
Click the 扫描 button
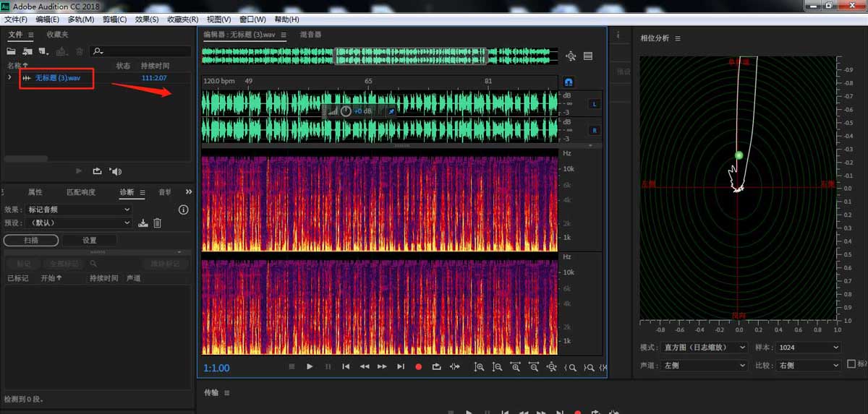31,240
